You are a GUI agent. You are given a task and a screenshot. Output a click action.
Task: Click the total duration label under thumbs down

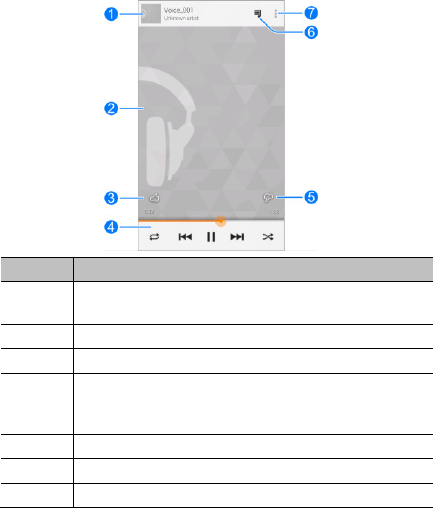pos(274,212)
